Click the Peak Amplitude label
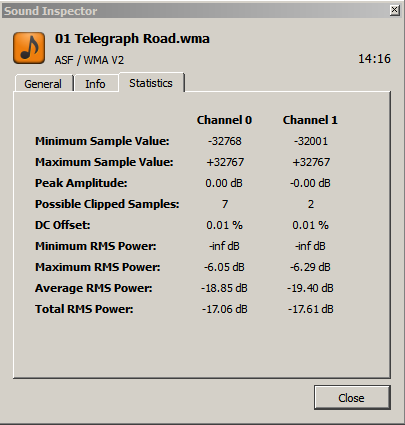 81,183
